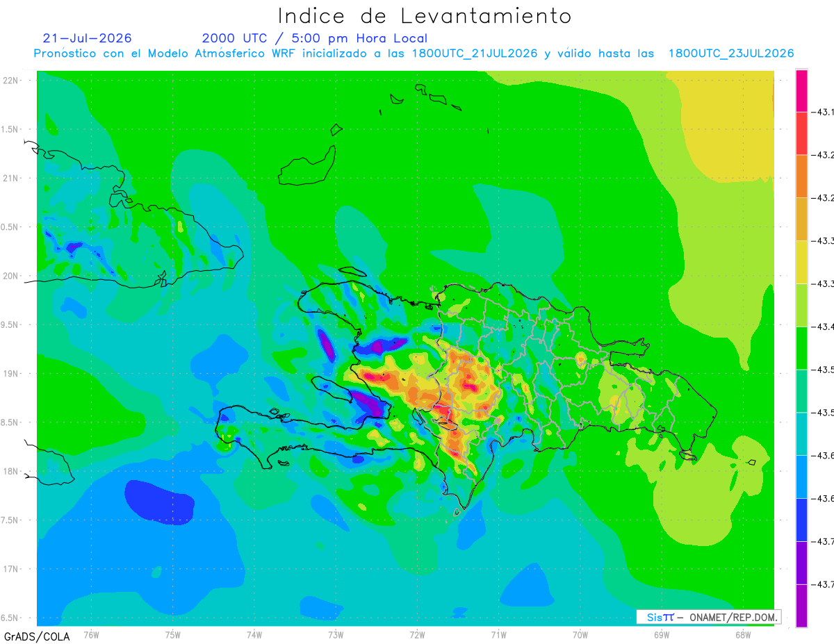834x644 pixels.
Task: Click the '72W' longitude label
Action: (x=417, y=636)
